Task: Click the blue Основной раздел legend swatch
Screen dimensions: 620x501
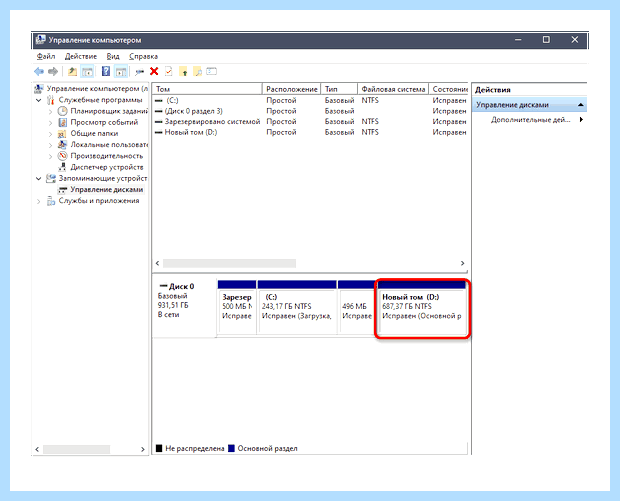Action: click(231, 448)
